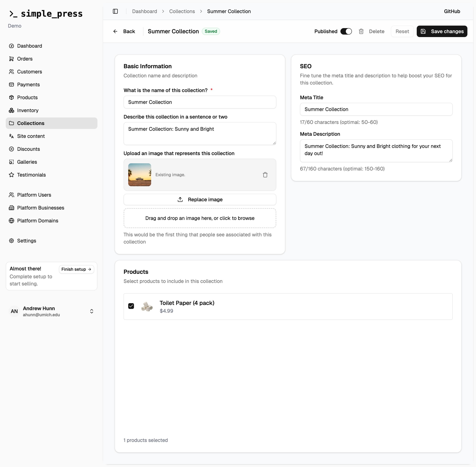Click the Dashboard gauge icon in sidebar
The width and height of the screenshot is (476, 467).
point(11,46)
